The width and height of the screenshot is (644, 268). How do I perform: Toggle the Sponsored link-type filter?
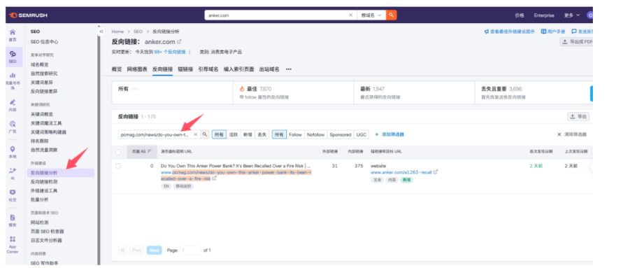(340, 134)
